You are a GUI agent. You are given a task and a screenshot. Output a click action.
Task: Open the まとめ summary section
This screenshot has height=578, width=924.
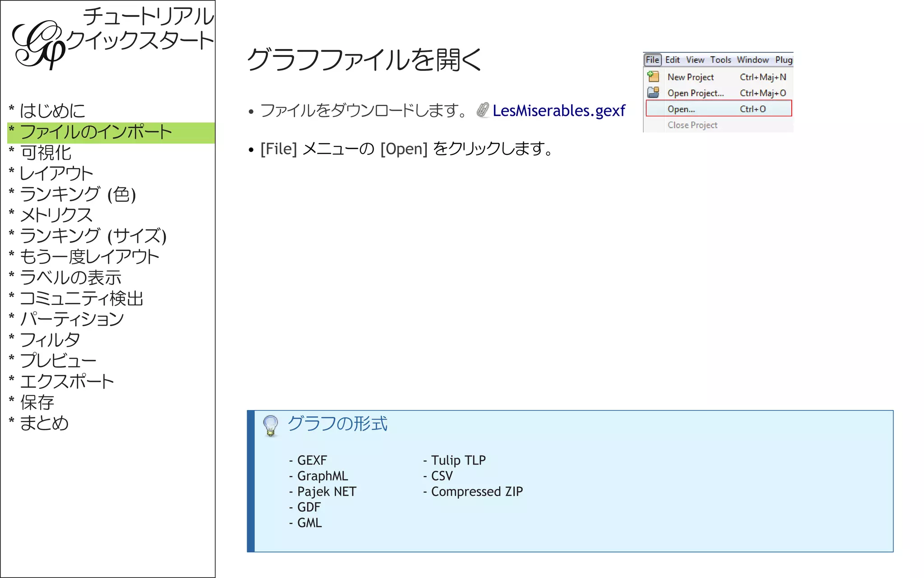(x=44, y=423)
